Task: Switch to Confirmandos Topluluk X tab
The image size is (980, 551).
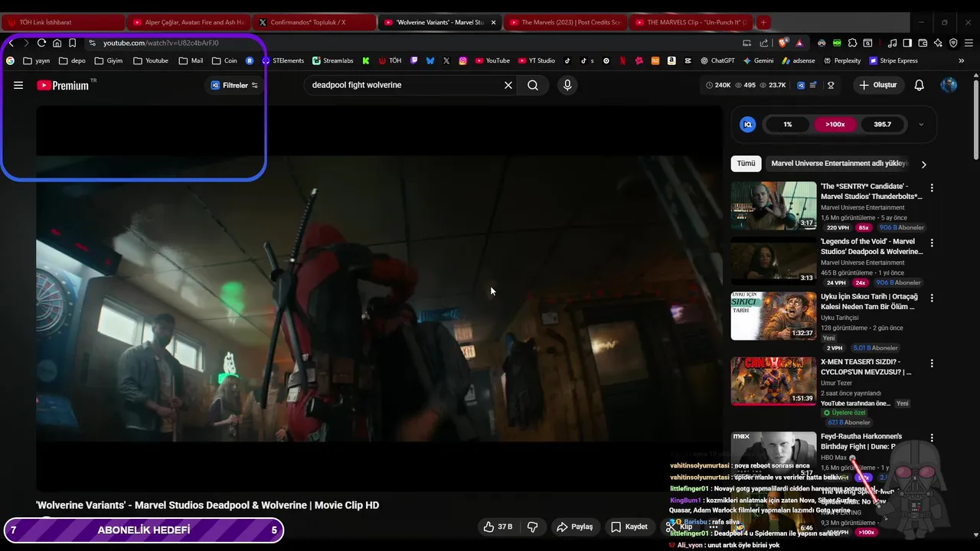Action: 314,22
